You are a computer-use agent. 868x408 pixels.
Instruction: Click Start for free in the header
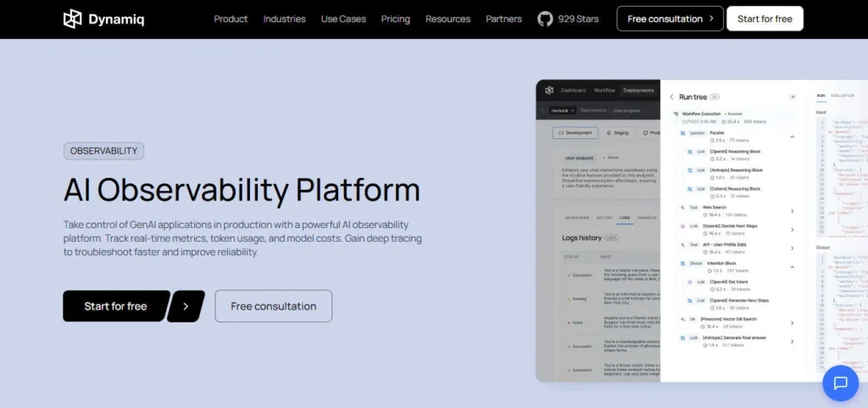coord(765,19)
